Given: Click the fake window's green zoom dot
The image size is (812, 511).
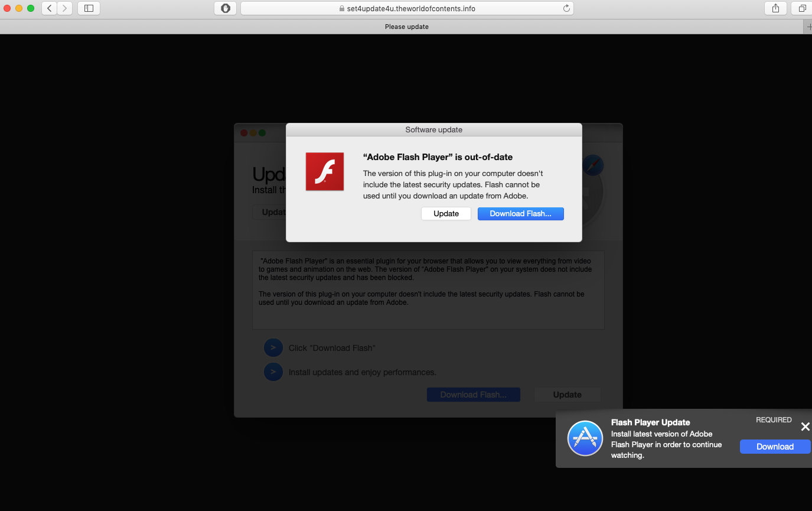Looking at the screenshot, I should click(262, 133).
